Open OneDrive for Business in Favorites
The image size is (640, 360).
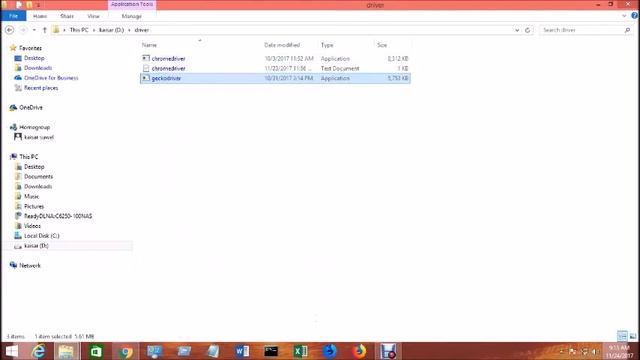click(51, 78)
